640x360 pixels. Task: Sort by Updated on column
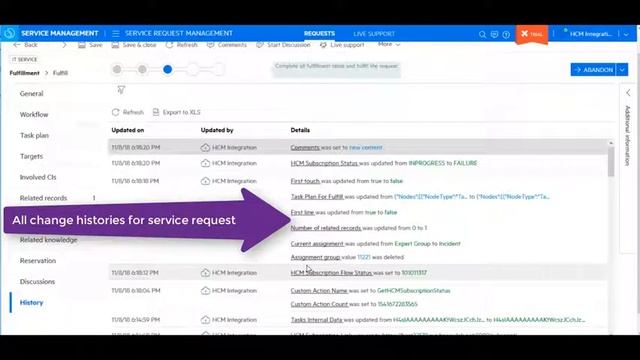tap(128, 130)
